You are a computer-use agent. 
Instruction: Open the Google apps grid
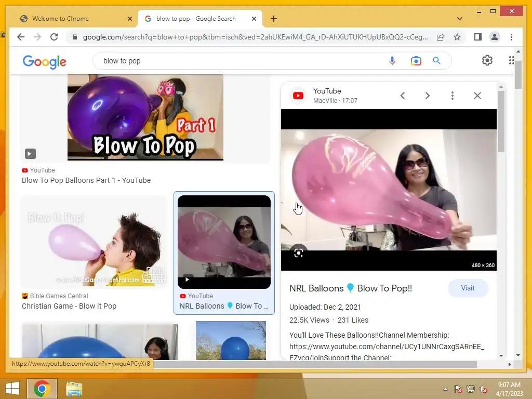click(511, 60)
